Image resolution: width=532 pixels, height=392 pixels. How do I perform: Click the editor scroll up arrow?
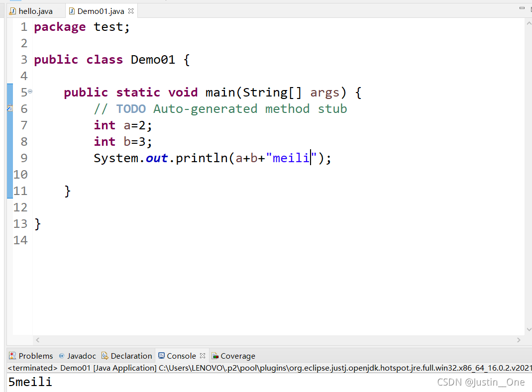(529, 23)
